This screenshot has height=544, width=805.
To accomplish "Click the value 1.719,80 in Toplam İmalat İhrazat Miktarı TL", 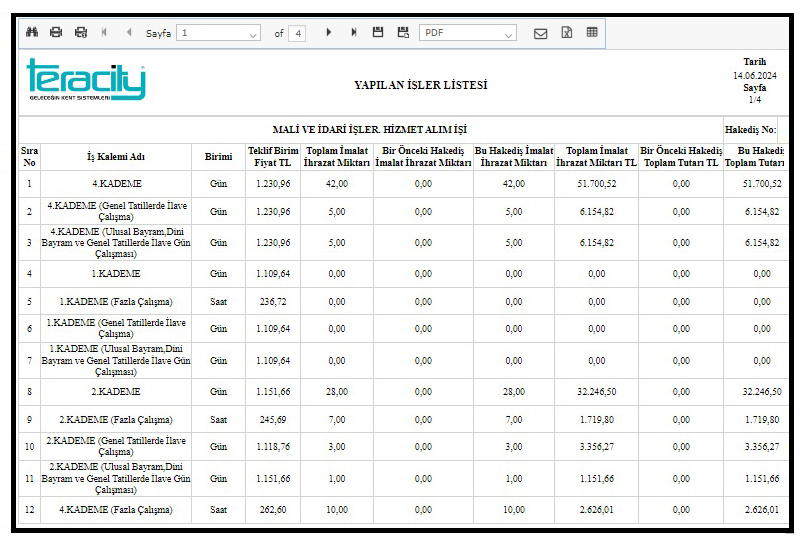I will 597,420.
